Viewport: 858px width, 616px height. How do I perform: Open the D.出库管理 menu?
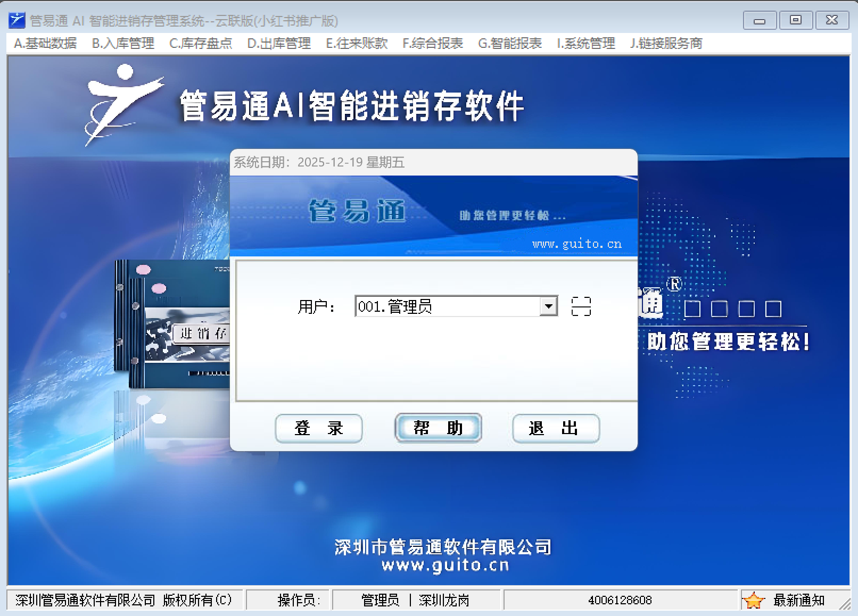click(x=279, y=44)
